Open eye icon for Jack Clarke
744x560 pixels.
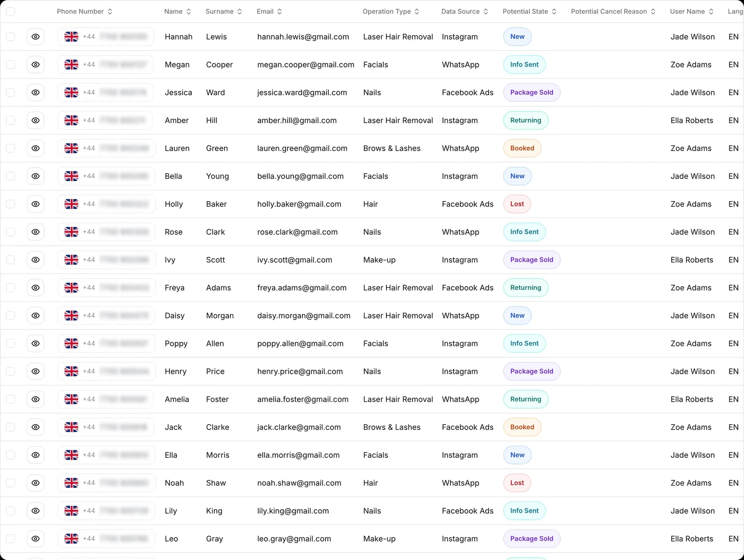pos(35,427)
